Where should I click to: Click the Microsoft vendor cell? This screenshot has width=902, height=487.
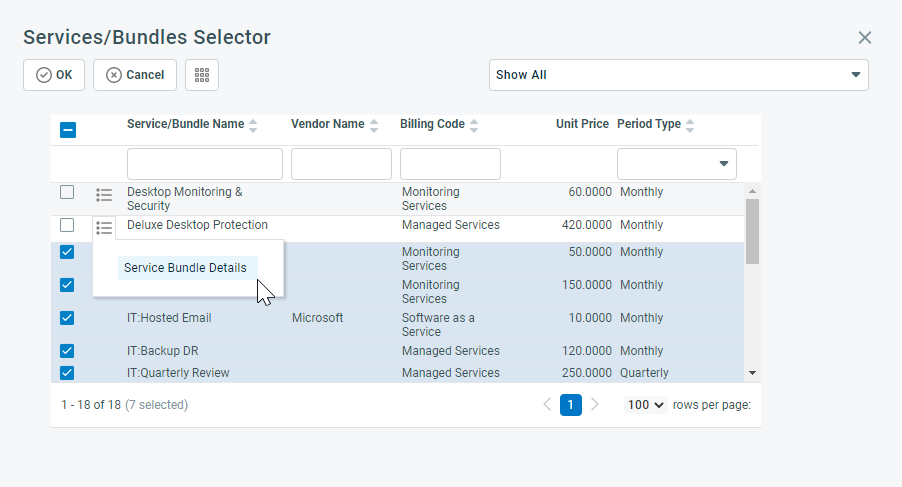[x=318, y=318]
